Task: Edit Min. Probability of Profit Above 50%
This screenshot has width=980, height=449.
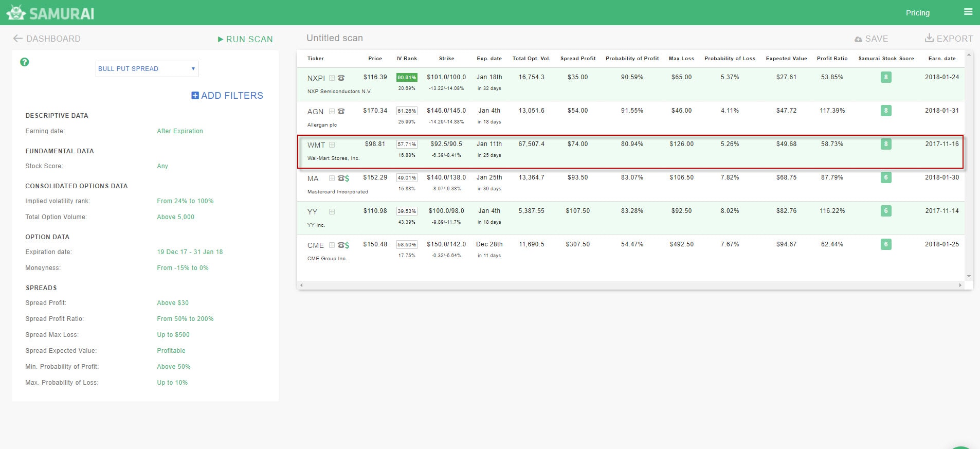Action: (x=174, y=367)
